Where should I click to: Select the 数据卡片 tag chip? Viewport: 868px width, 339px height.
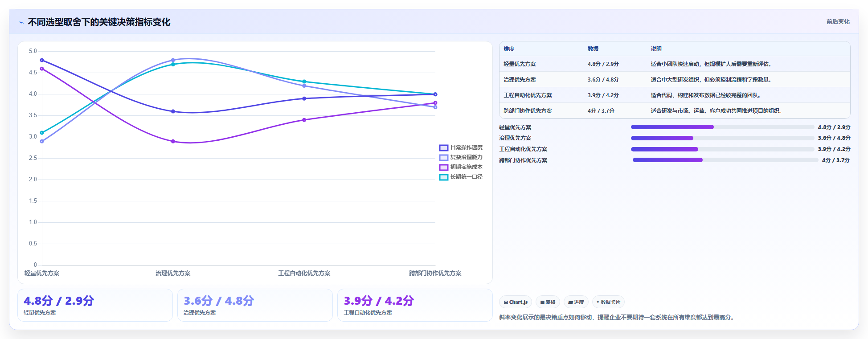pos(608,302)
